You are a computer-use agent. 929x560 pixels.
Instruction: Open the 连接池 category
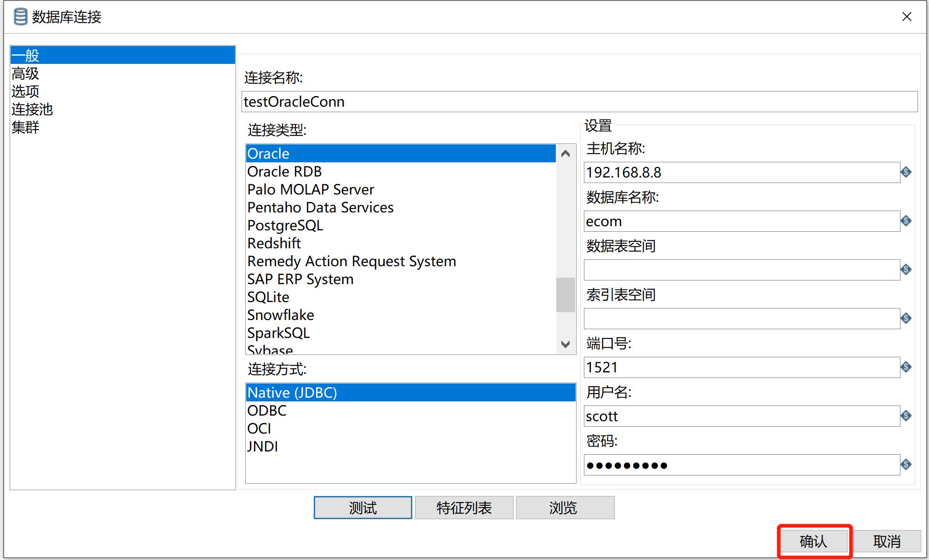123,109
